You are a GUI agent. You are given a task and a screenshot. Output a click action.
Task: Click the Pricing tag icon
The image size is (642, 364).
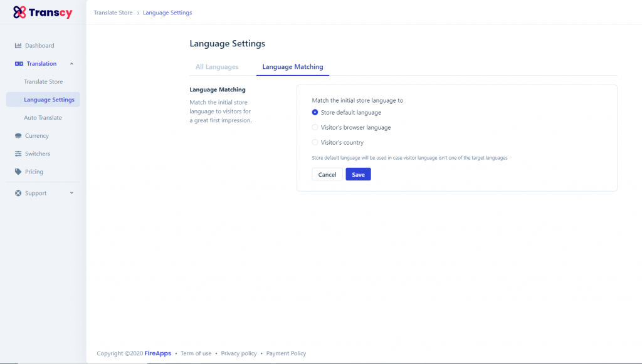pos(18,172)
